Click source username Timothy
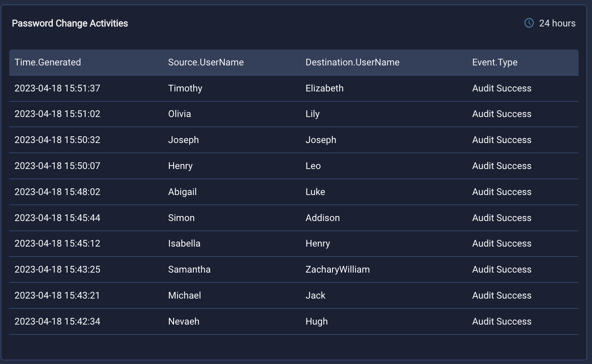The width and height of the screenshot is (592, 364). 185,88
